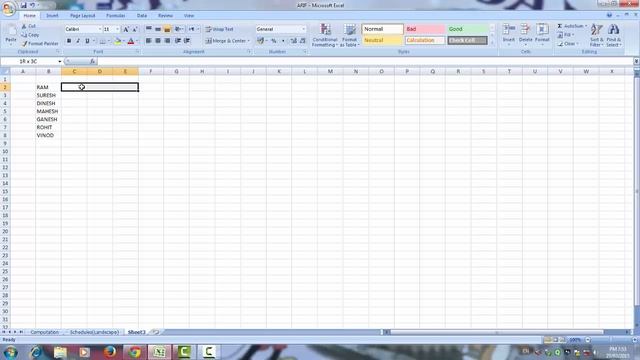Decrease font size with Shrink Font
Image resolution: width=640 pixels, height=360 pixels.
click(135, 29)
